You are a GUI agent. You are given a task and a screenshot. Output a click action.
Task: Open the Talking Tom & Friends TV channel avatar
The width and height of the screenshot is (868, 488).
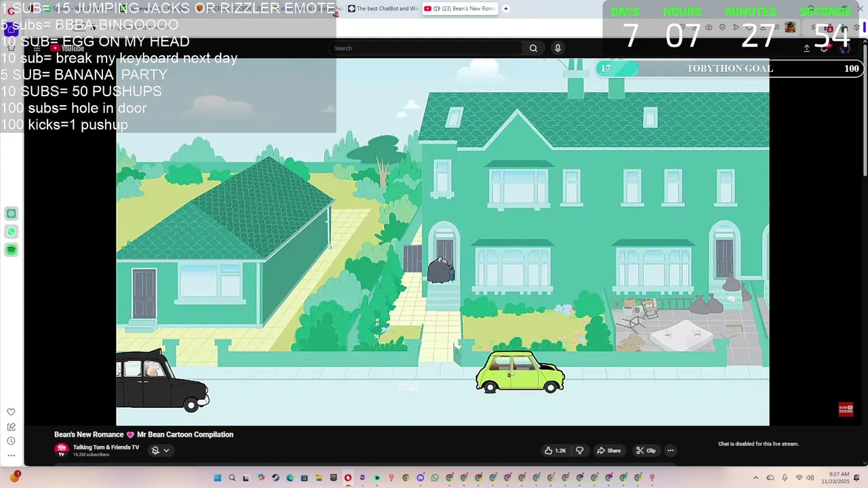coord(62,450)
